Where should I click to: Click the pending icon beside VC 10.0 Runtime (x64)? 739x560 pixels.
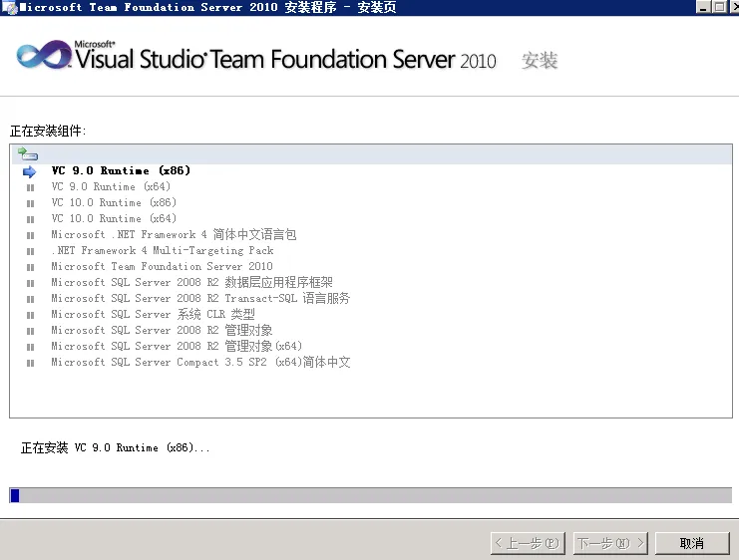tap(31, 220)
